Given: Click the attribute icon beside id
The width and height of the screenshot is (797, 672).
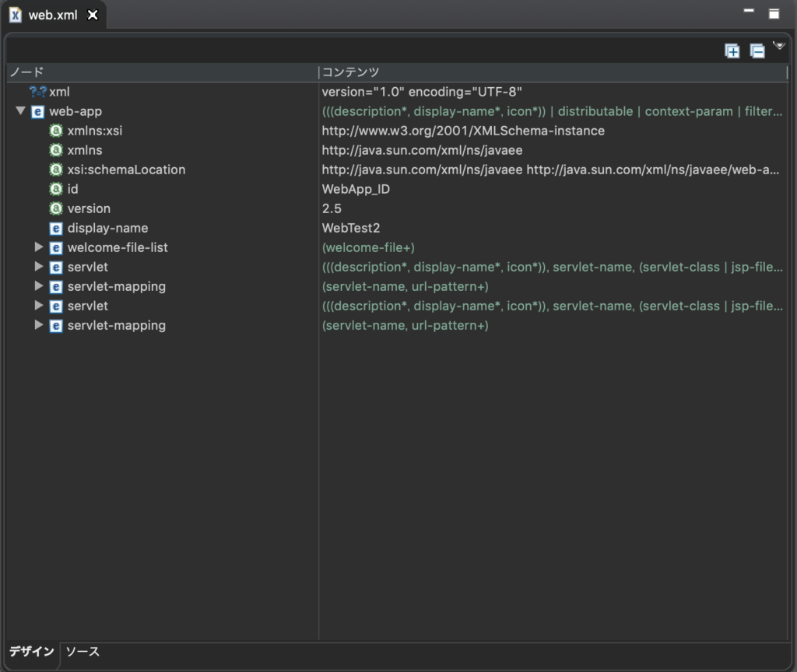Looking at the screenshot, I should click(54, 189).
